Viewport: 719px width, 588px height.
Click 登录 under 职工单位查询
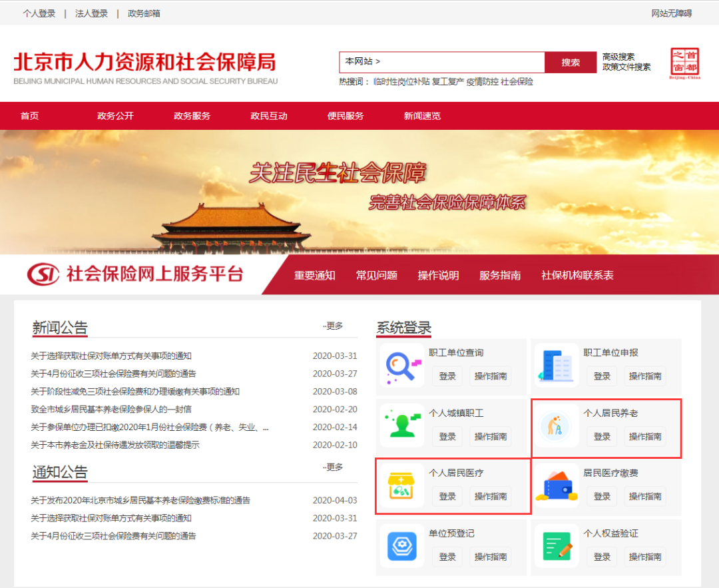(447, 376)
